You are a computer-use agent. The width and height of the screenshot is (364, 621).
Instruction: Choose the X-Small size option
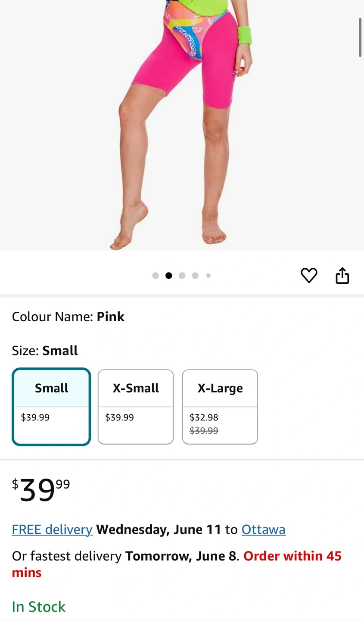[x=136, y=407]
